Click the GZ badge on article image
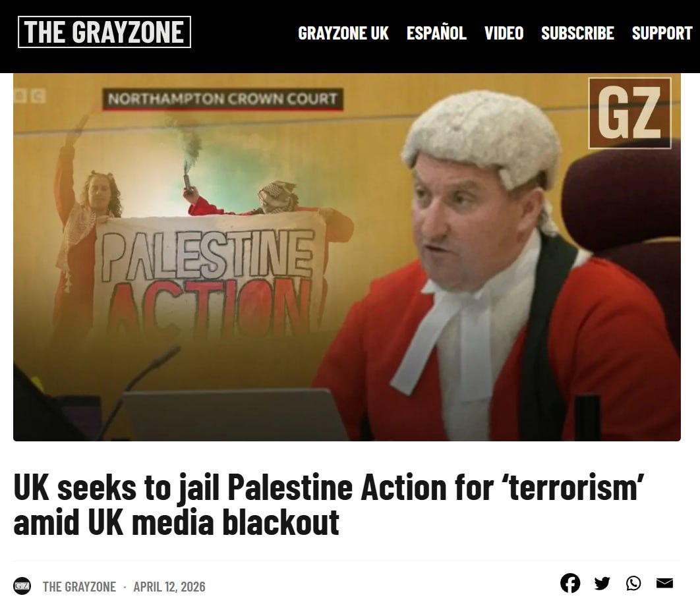 click(629, 113)
